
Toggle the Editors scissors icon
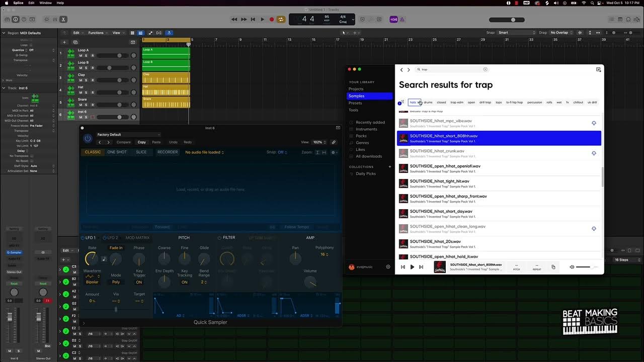63,20
